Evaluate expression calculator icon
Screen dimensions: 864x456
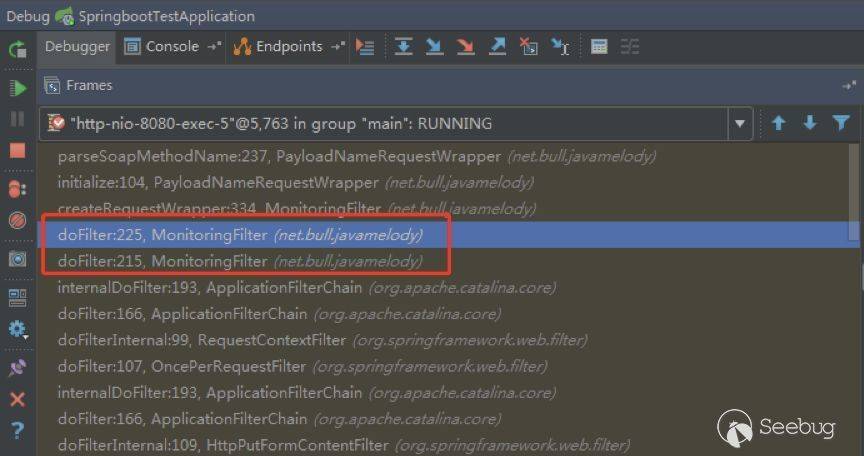pos(599,47)
